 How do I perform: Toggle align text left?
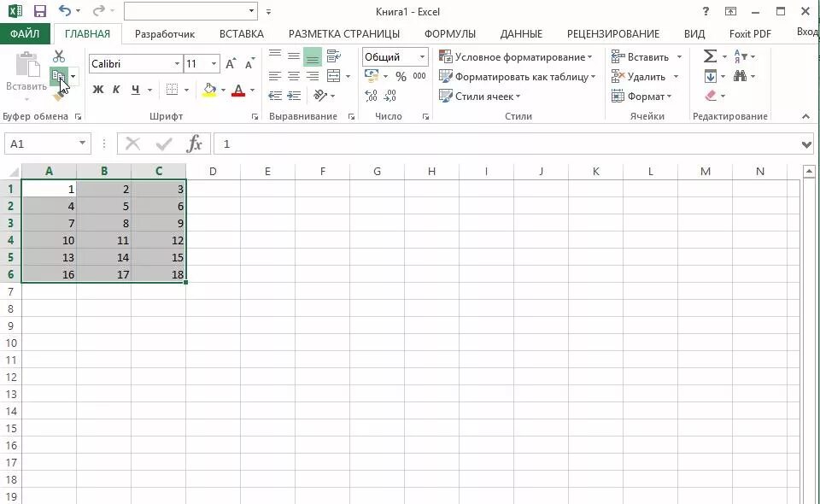pyautogui.click(x=275, y=76)
